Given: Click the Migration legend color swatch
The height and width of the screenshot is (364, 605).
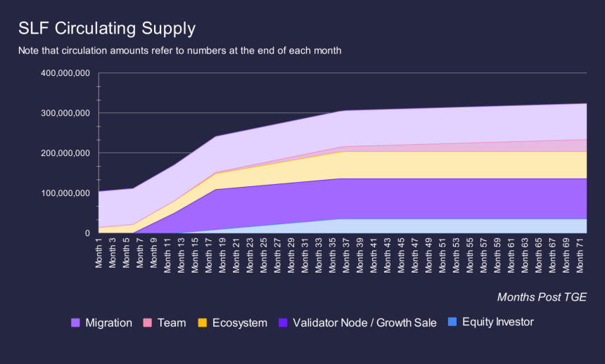Looking at the screenshot, I should 76,323.
